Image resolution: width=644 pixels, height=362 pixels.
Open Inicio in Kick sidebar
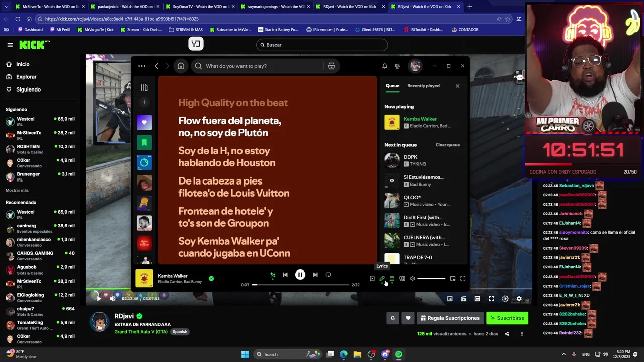23,64
